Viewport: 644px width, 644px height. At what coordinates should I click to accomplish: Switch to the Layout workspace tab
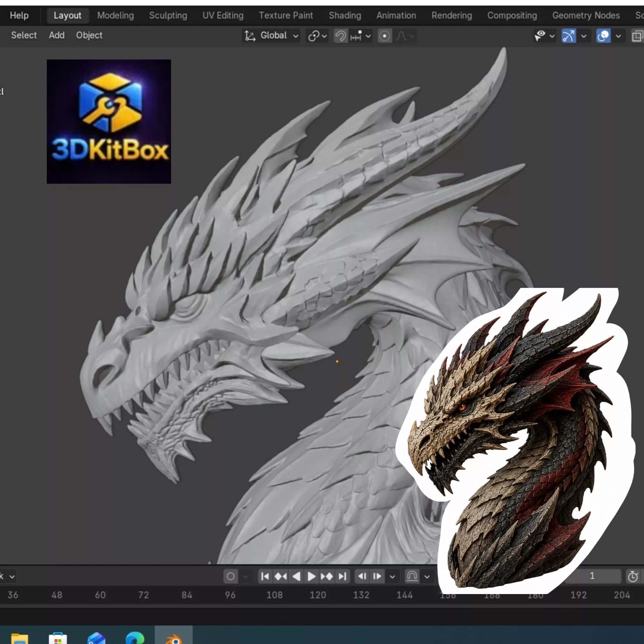coord(67,15)
